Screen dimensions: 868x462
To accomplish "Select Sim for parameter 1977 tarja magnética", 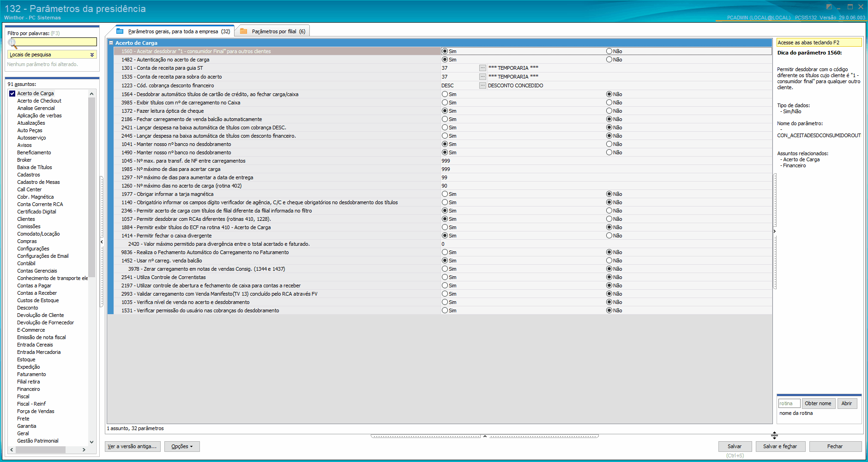I will (x=445, y=194).
